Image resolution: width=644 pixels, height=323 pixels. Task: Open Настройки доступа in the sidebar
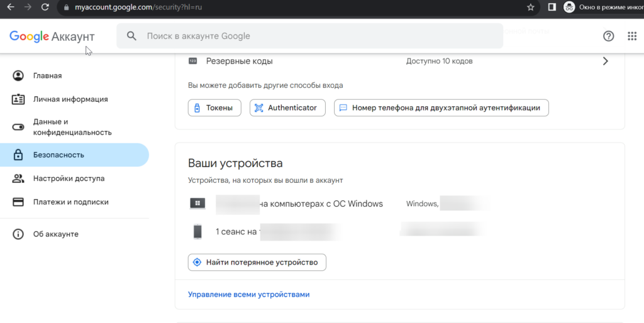[x=74, y=178]
